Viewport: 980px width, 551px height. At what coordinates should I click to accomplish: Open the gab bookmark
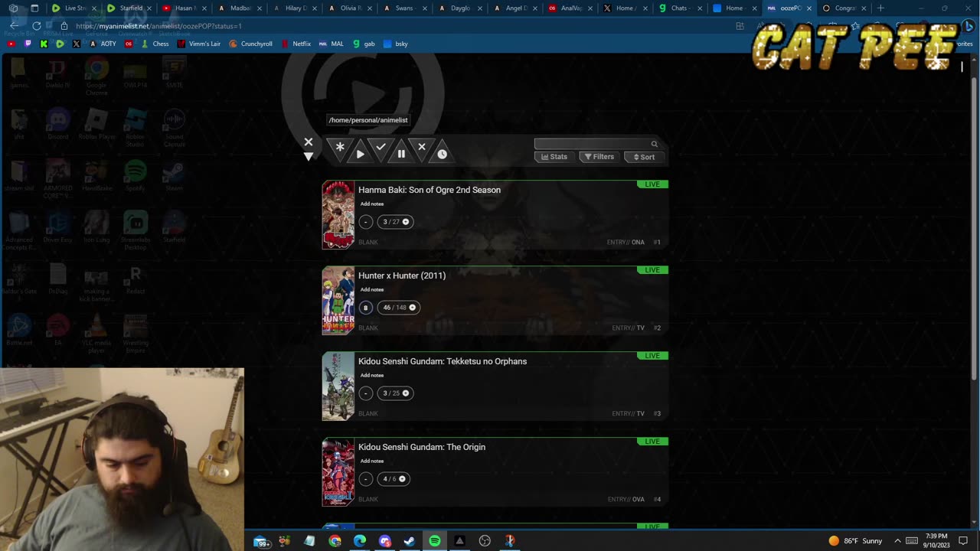click(x=364, y=44)
